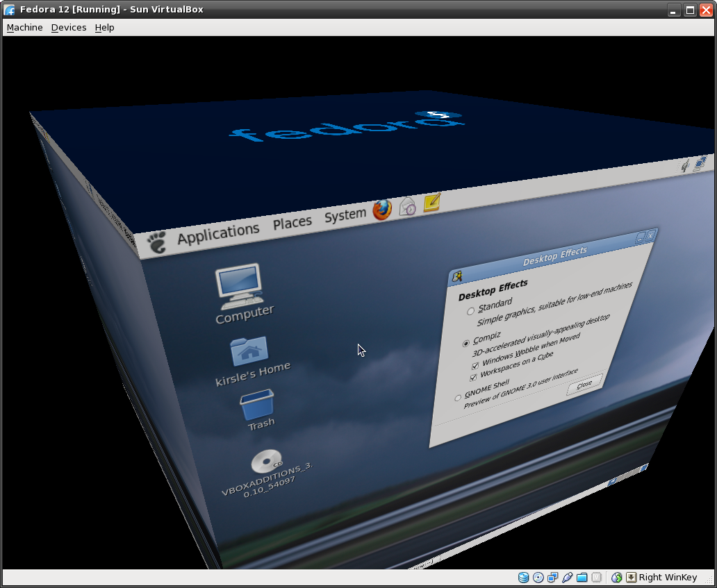The width and height of the screenshot is (717, 588).
Task: Close Desktop Effects via title bar X
Action: click(651, 235)
